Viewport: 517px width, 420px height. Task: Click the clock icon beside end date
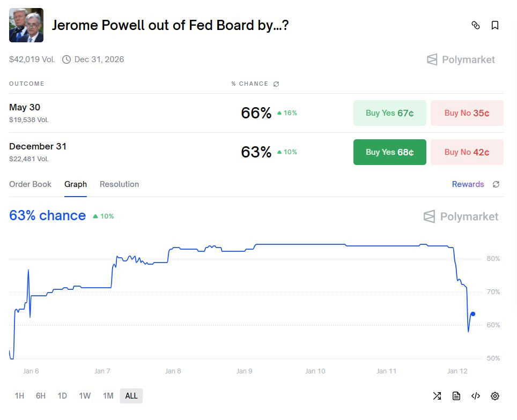point(67,59)
